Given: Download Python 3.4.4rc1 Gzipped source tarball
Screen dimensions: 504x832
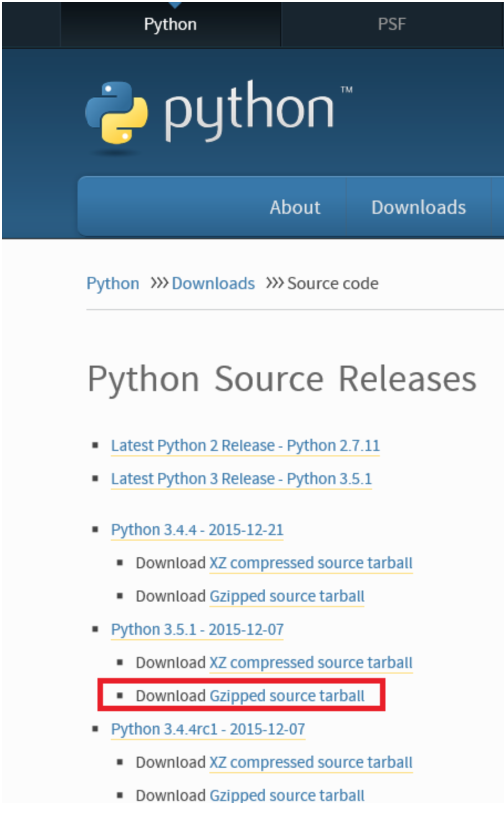Looking at the screenshot, I should pyautogui.click(x=287, y=795).
